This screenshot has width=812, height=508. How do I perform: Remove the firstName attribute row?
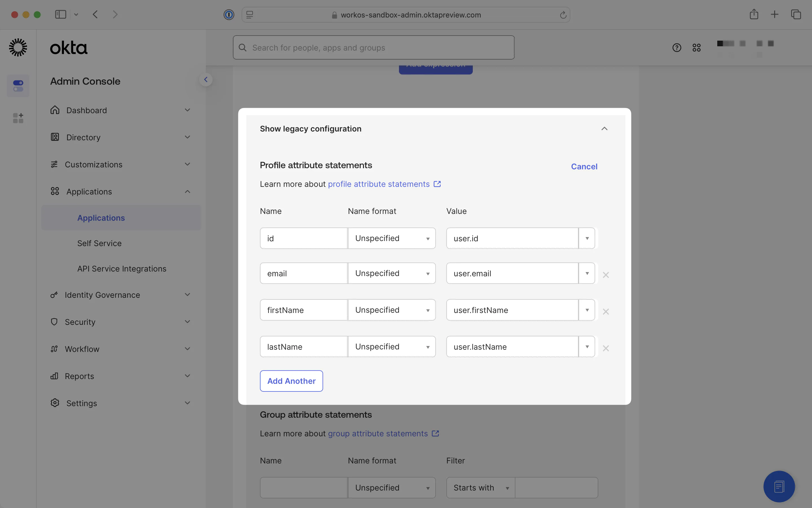point(605,312)
